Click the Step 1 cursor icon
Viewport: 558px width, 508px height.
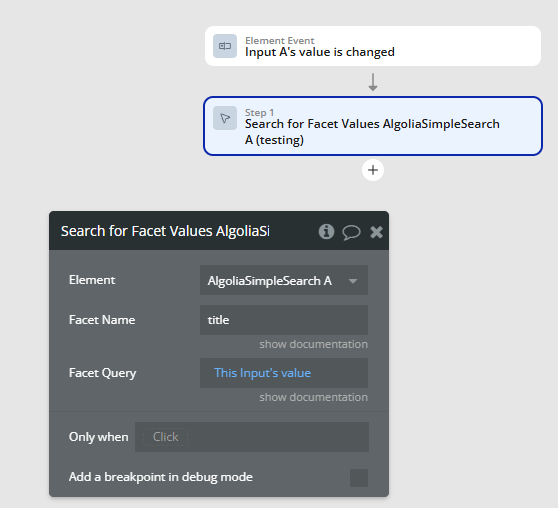click(225, 118)
